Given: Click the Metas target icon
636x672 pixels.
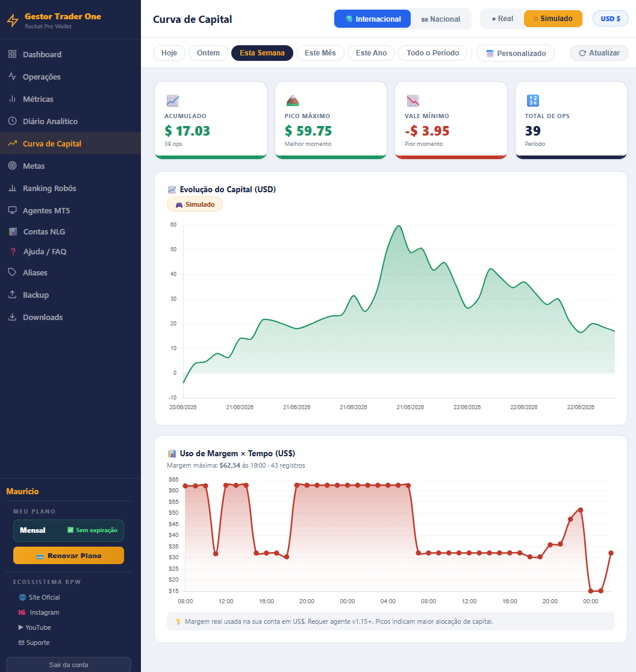Looking at the screenshot, I should pyautogui.click(x=13, y=165).
